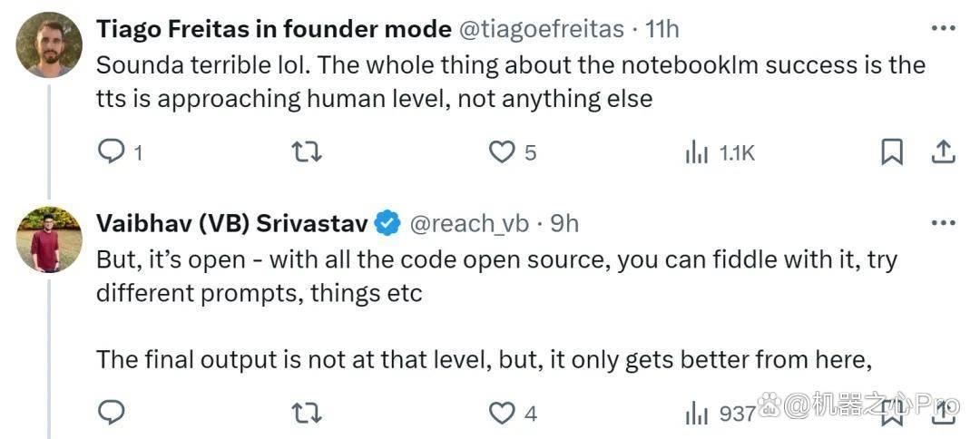Open Tiago Freitas in founder mode profile name
The image size is (980, 439).
tap(274, 29)
